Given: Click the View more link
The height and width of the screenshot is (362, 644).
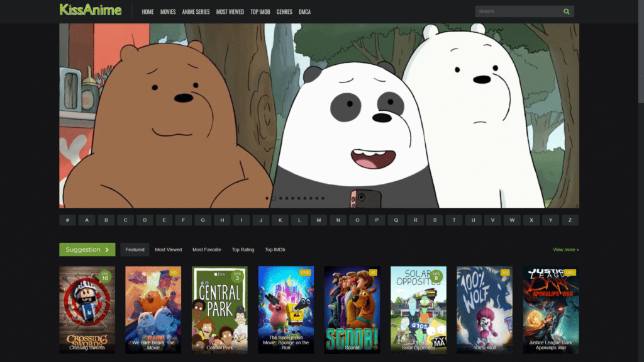Looking at the screenshot, I should (565, 250).
